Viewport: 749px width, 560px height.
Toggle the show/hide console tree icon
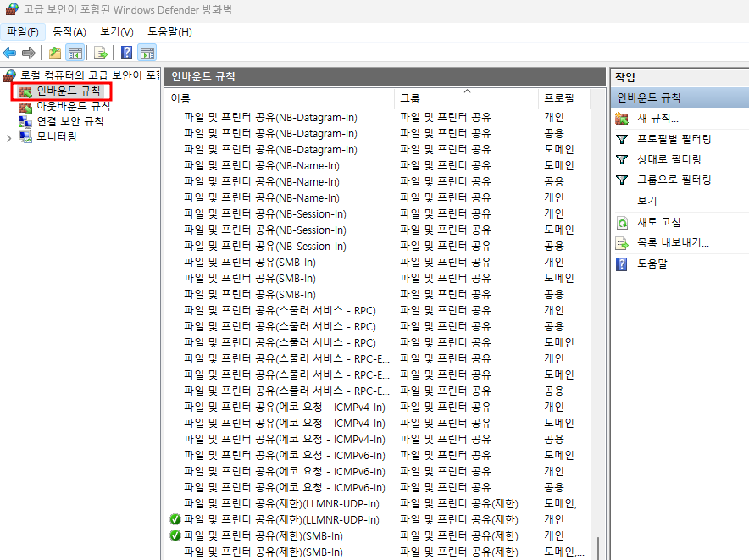pos(75,53)
